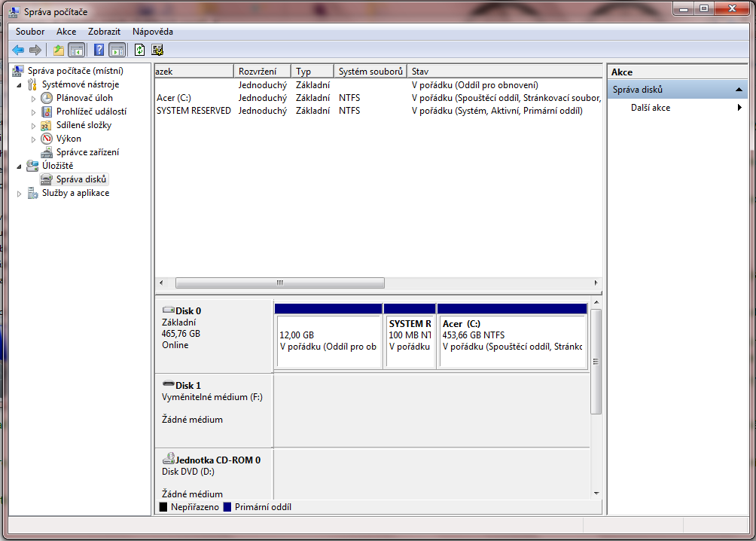
Task: Click the disk view scroll down arrow
Action: click(x=596, y=494)
